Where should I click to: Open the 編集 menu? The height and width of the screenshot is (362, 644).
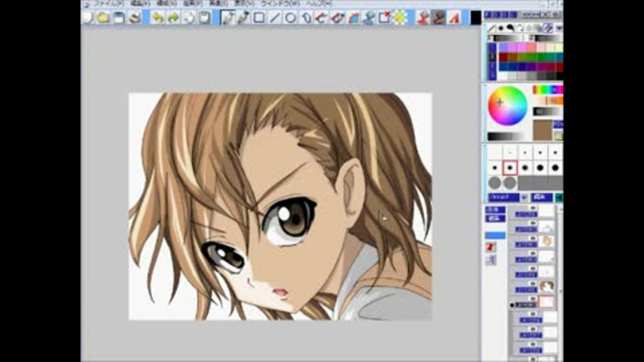[x=140, y=4]
